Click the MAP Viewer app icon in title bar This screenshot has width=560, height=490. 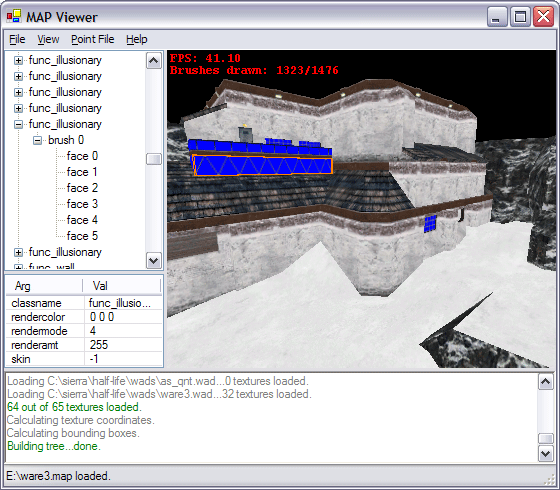14,16
